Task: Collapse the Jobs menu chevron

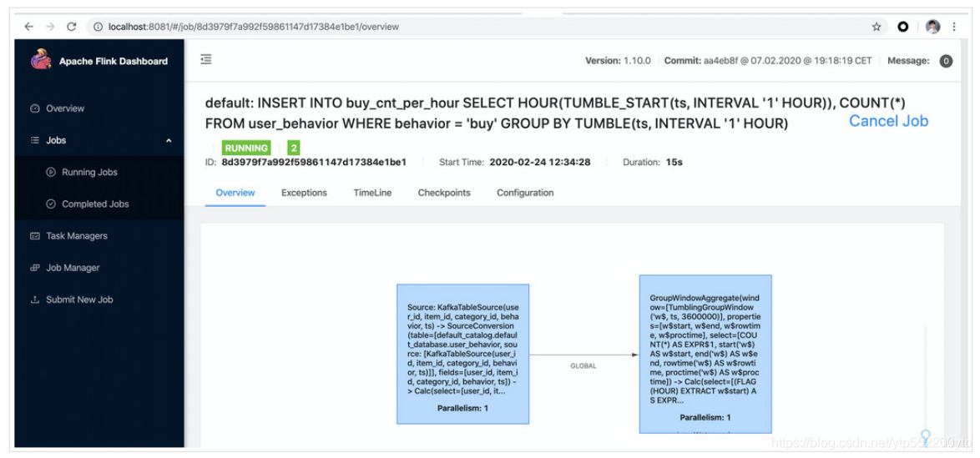Action: pos(169,141)
